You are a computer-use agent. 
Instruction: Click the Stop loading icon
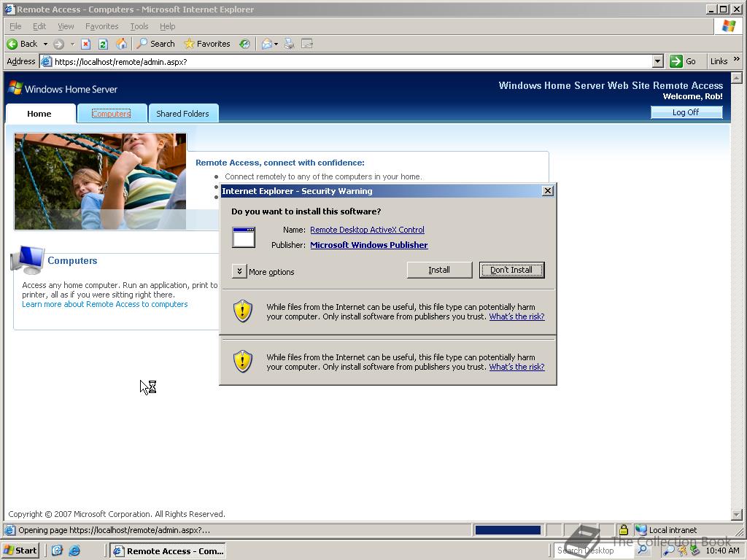point(85,44)
